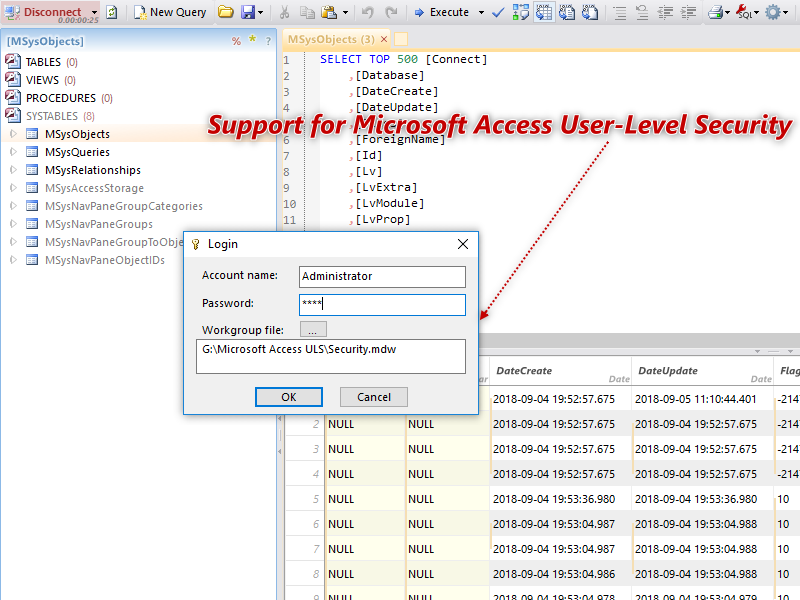Create a New Query
This screenshot has width=800, height=600.
[170, 12]
